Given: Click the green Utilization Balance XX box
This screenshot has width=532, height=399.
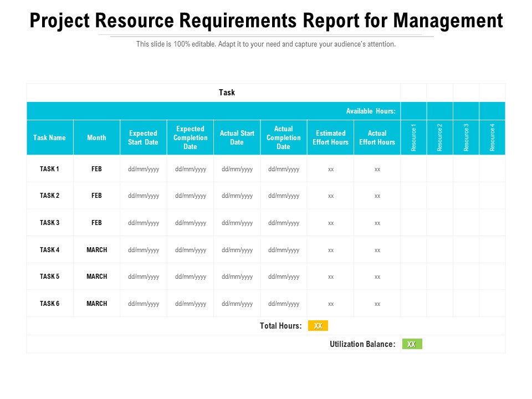Looking at the screenshot, I should click(412, 344).
